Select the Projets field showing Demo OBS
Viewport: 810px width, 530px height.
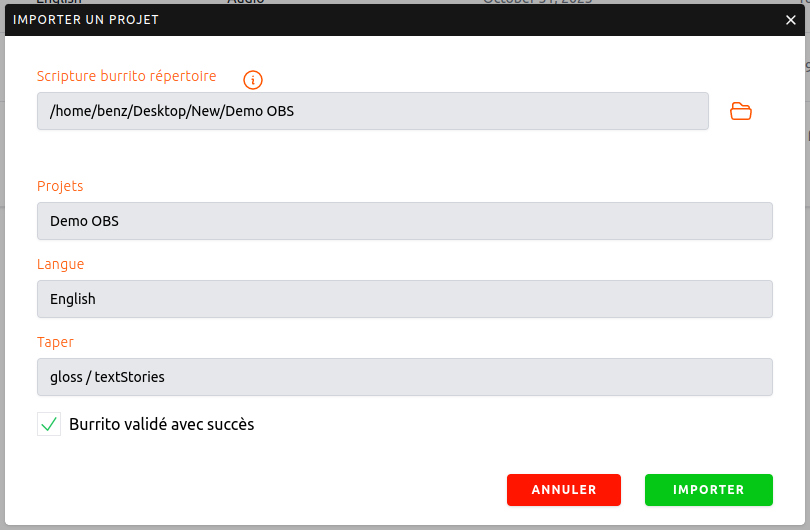[404, 221]
